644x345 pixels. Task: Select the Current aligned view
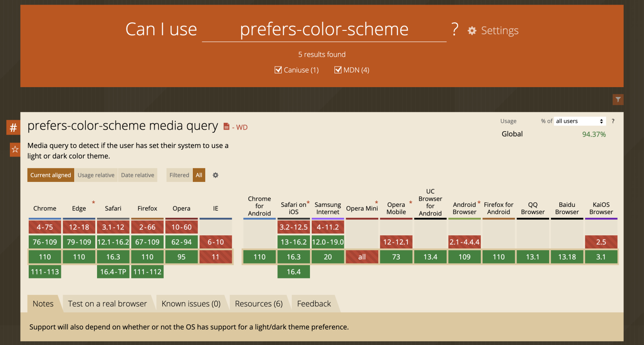[x=51, y=175]
